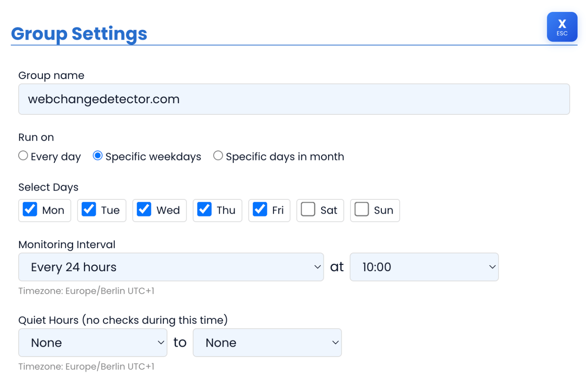The image size is (588, 386).
Task: Click the Timezone Europe/Berlin label under interval
Action: [87, 291]
